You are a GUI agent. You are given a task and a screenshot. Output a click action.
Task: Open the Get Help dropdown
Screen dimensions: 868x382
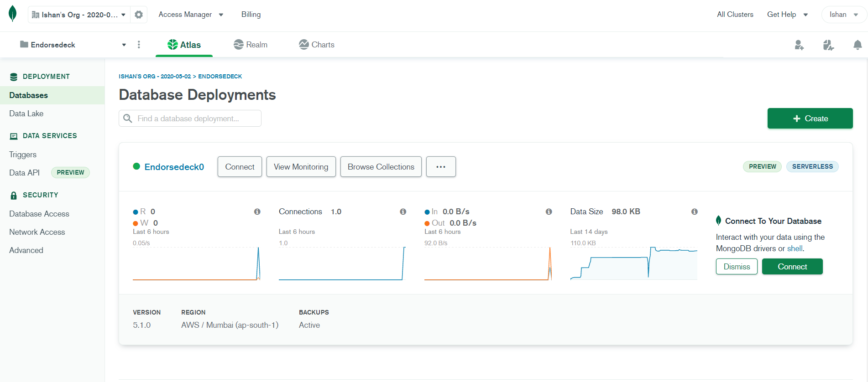pyautogui.click(x=787, y=15)
